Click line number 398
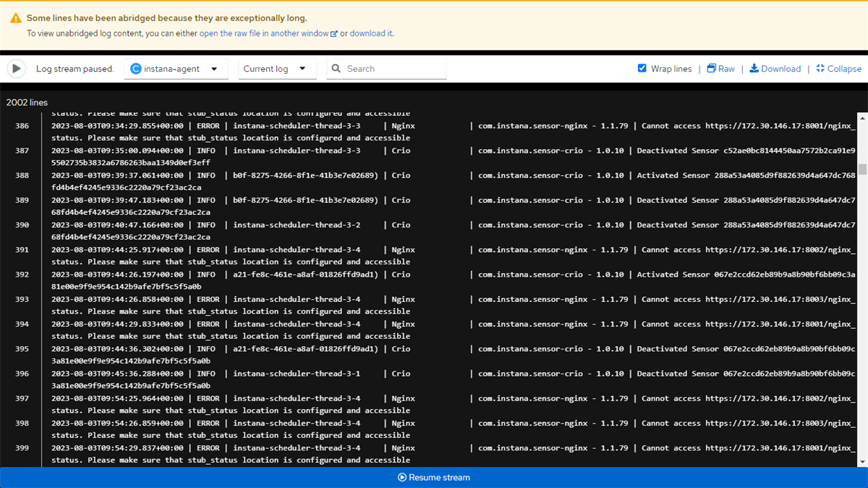 click(x=22, y=423)
